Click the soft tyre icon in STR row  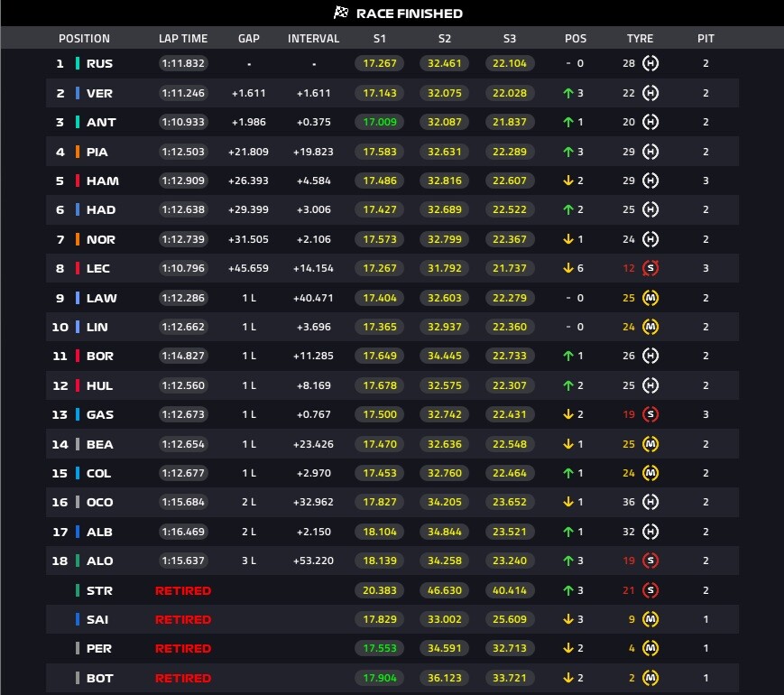coord(650,590)
